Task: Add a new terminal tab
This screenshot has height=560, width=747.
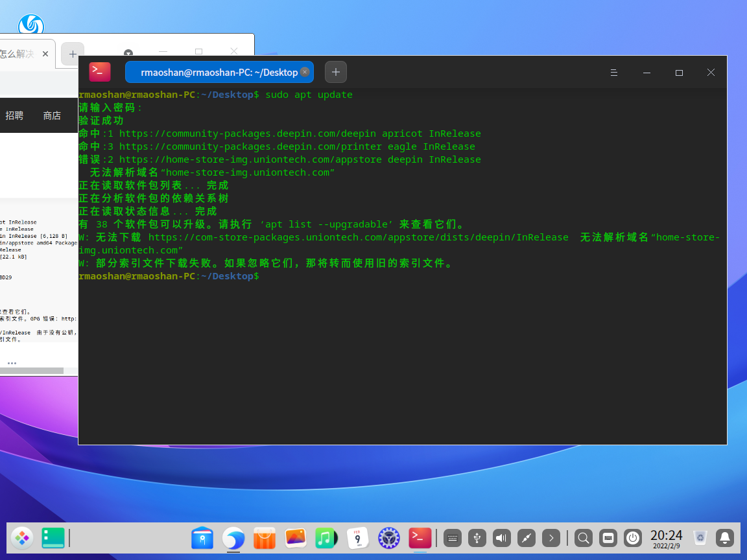Action: [x=335, y=73]
